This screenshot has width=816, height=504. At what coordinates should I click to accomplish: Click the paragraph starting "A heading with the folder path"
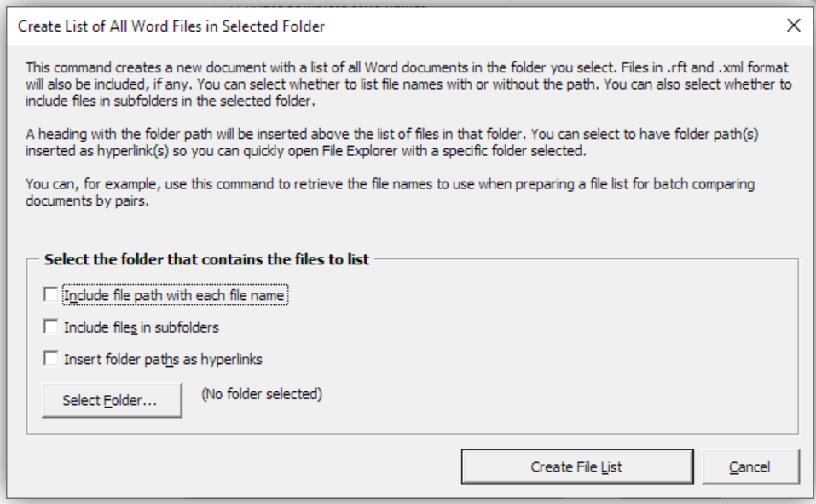[392, 142]
